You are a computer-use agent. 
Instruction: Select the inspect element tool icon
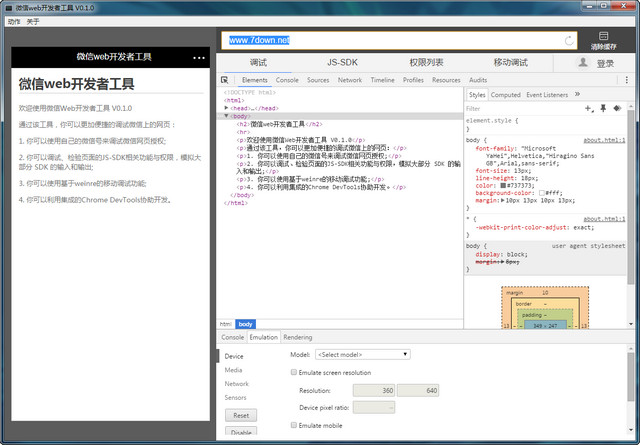point(226,80)
